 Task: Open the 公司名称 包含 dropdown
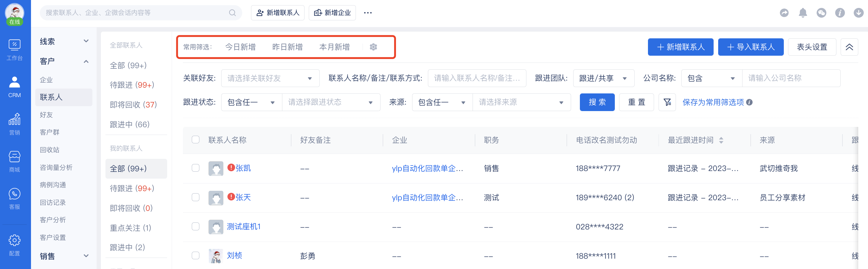[711, 78]
